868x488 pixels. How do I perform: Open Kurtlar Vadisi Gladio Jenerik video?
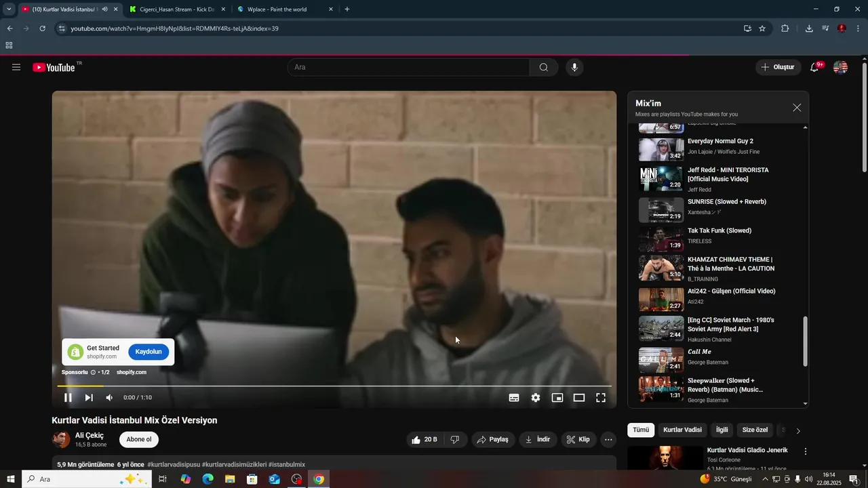click(747, 450)
